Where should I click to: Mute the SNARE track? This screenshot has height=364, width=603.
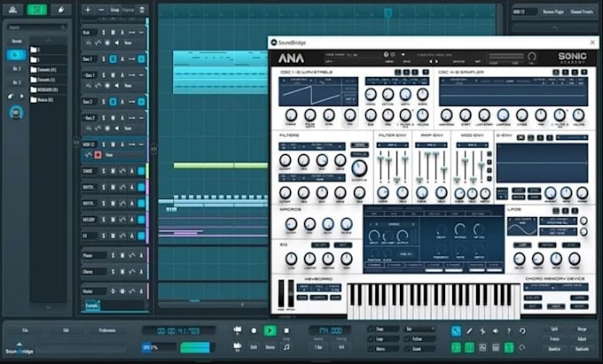click(114, 171)
